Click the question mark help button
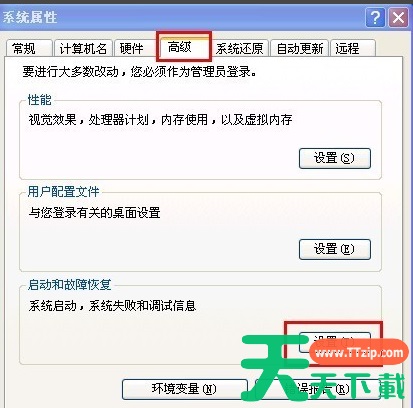The height and width of the screenshot is (408, 413). click(x=375, y=18)
